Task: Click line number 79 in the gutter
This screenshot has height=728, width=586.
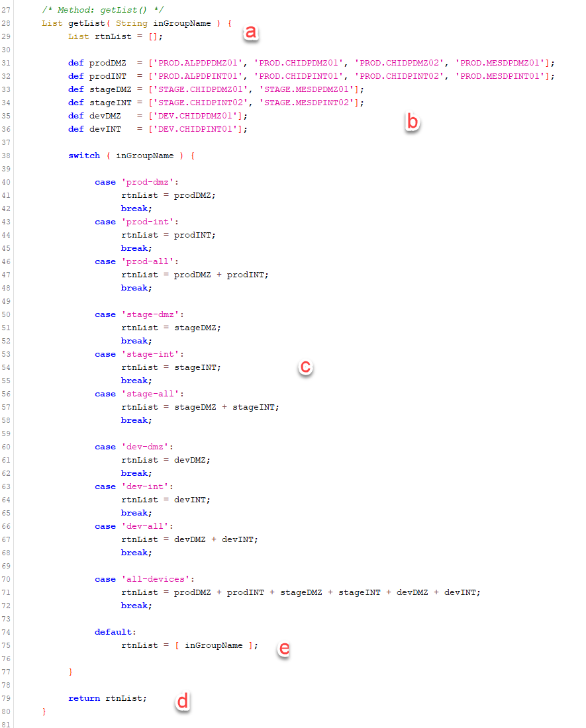Action: click(7, 698)
